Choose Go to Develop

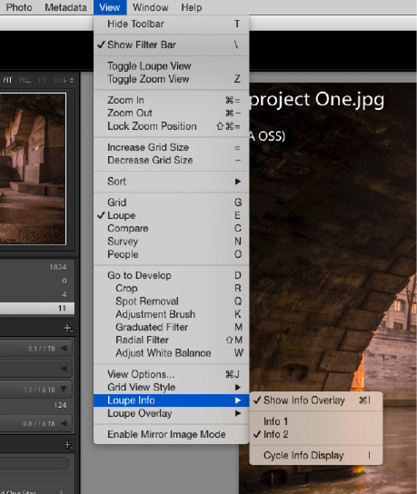(171, 275)
